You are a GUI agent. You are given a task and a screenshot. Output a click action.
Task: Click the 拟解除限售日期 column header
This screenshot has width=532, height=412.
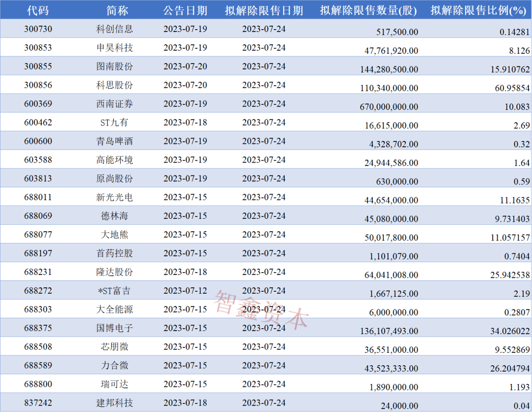[264, 10]
